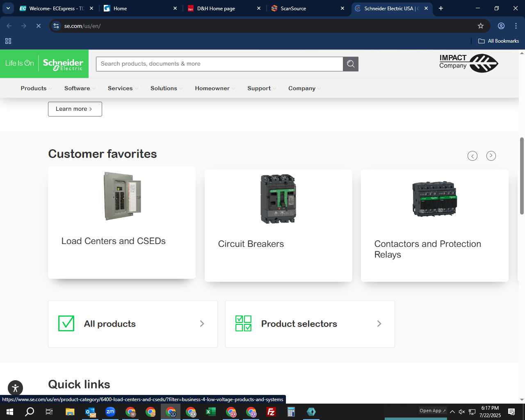Open Circuit Breakers card title
The width and height of the screenshot is (525, 420).
tap(251, 244)
